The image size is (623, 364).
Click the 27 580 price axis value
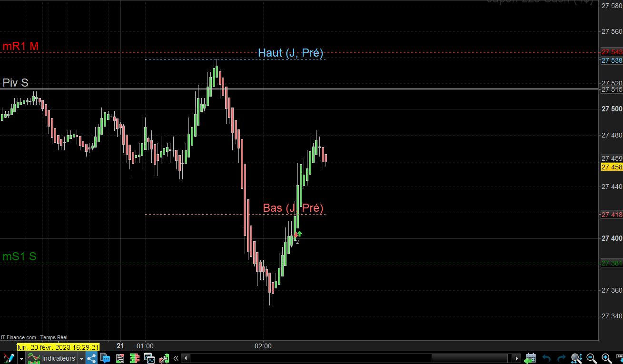click(612, 6)
